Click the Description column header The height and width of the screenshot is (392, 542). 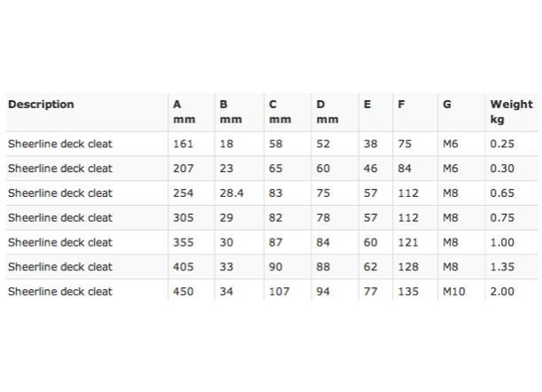[41, 105]
